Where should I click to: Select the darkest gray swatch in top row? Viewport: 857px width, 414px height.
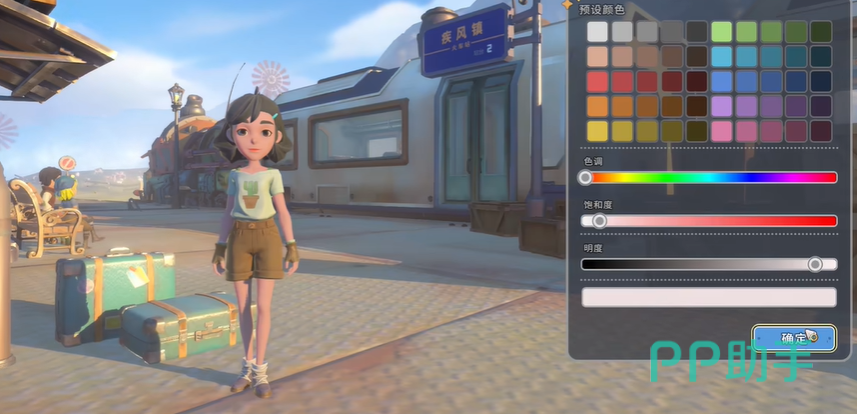point(696,31)
